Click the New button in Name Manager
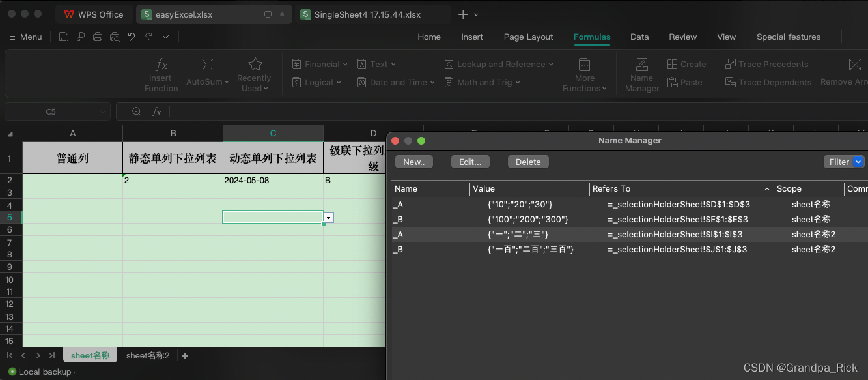868x380 pixels. (x=413, y=162)
